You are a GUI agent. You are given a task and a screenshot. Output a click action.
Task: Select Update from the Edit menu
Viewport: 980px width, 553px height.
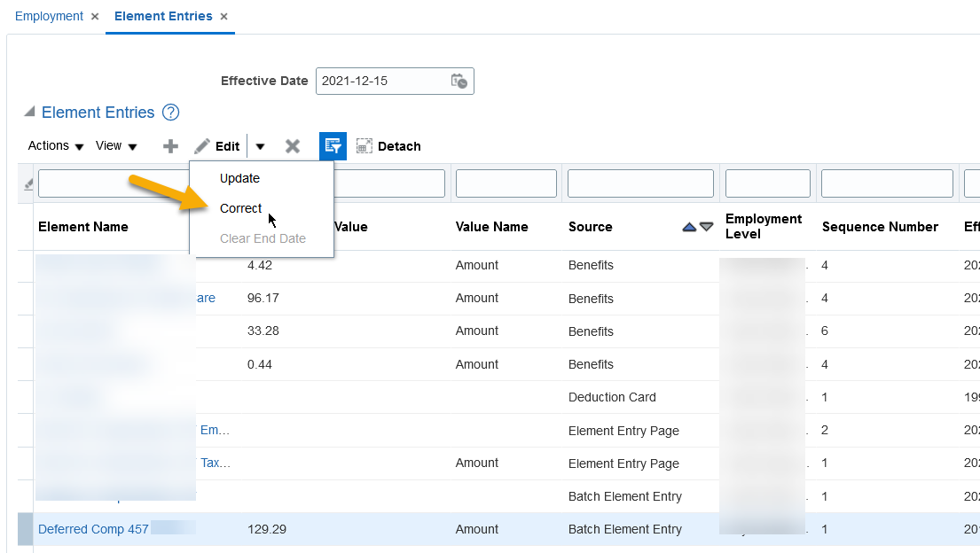(x=239, y=178)
